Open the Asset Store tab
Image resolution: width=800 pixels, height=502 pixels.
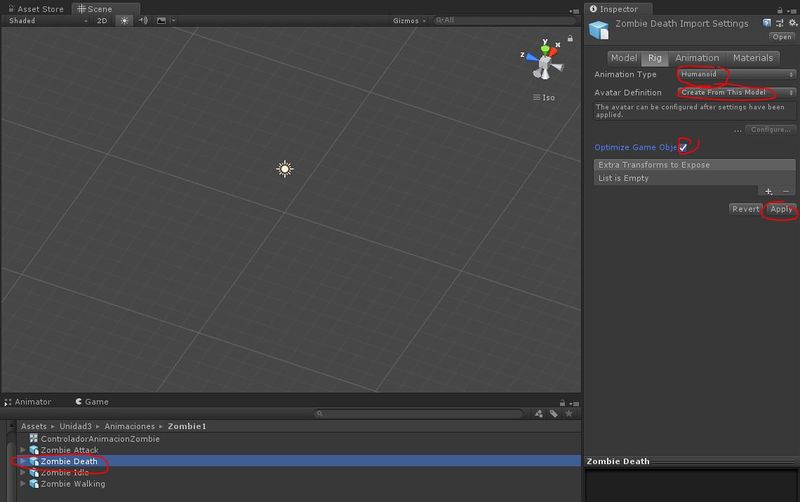pyautogui.click(x=36, y=9)
